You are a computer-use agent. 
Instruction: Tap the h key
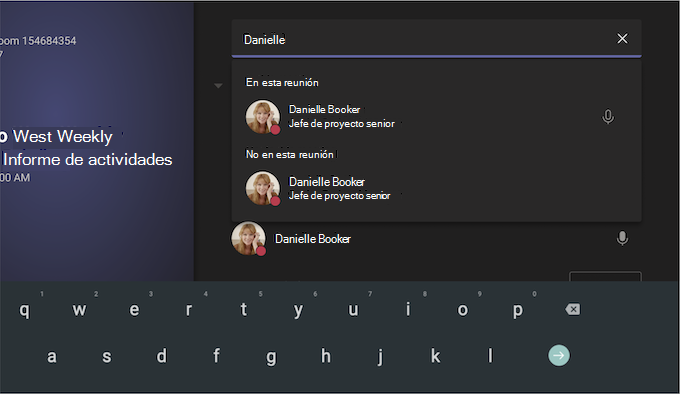pos(326,355)
